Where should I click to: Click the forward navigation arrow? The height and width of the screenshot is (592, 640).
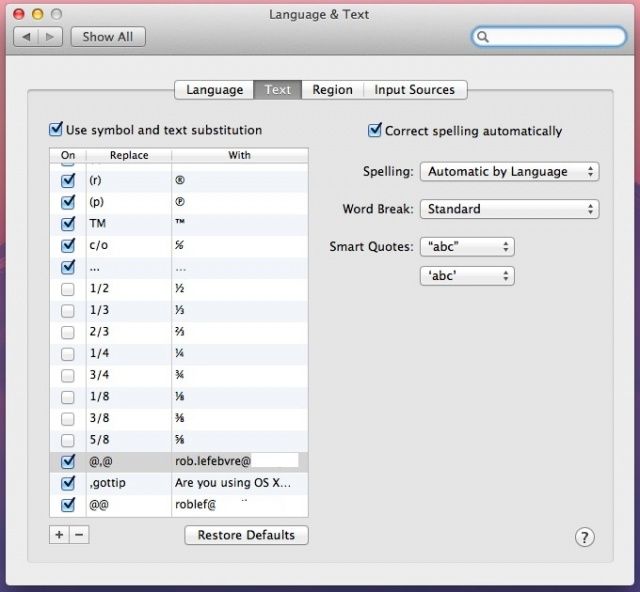click(51, 37)
